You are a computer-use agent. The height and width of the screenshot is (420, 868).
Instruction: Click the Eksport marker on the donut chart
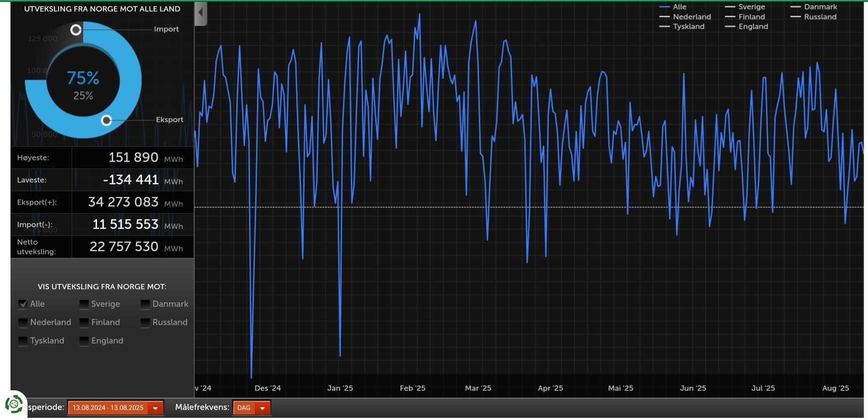[x=106, y=120]
